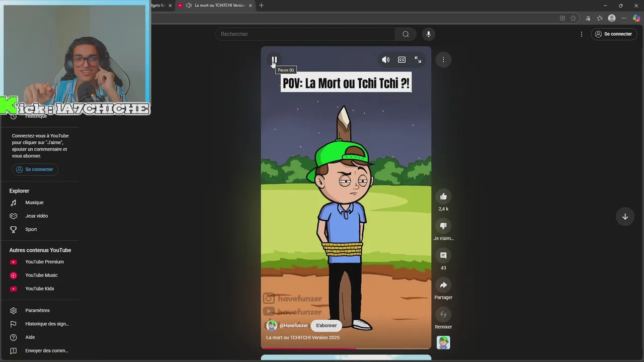Click the flag icon beside Historique des sign...

click(x=14, y=324)
